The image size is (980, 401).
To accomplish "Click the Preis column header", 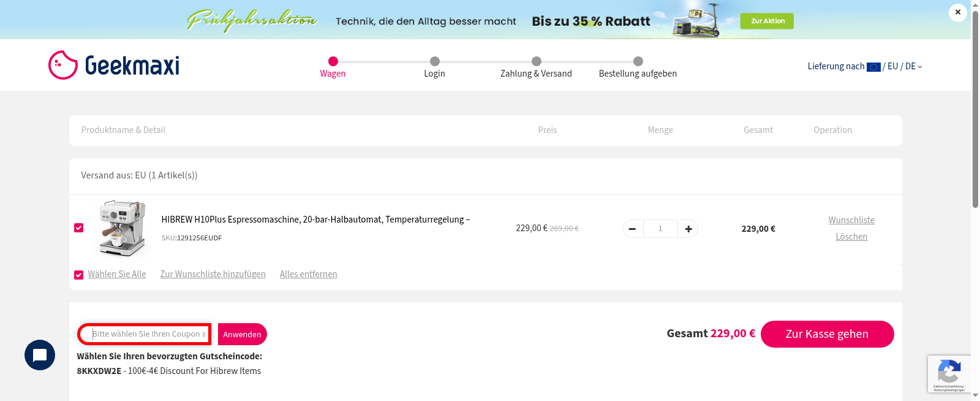I will point(548,130).
